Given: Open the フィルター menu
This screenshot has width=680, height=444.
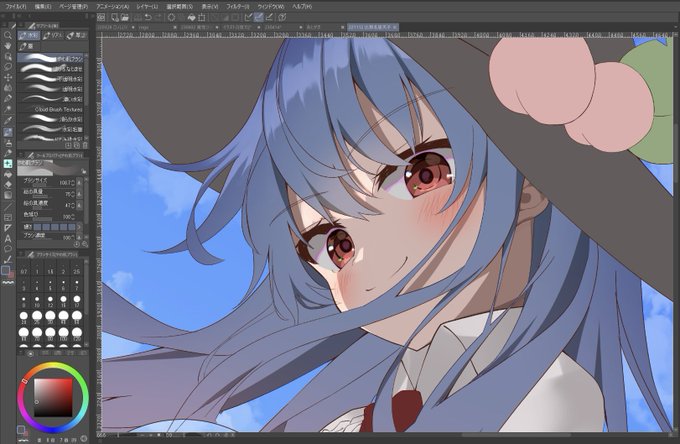Looking at the screenshot, I should 238,7.
